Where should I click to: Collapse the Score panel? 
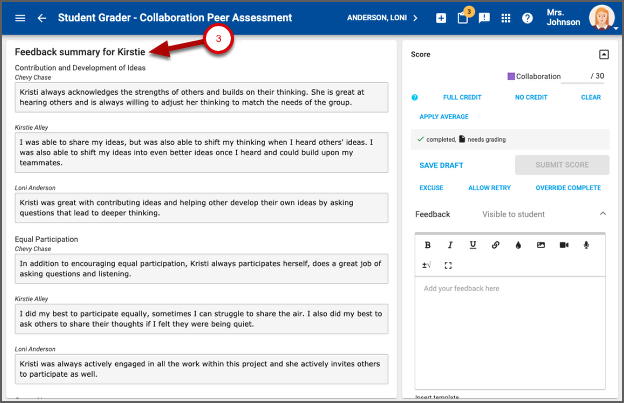click(x=603, y=54)
